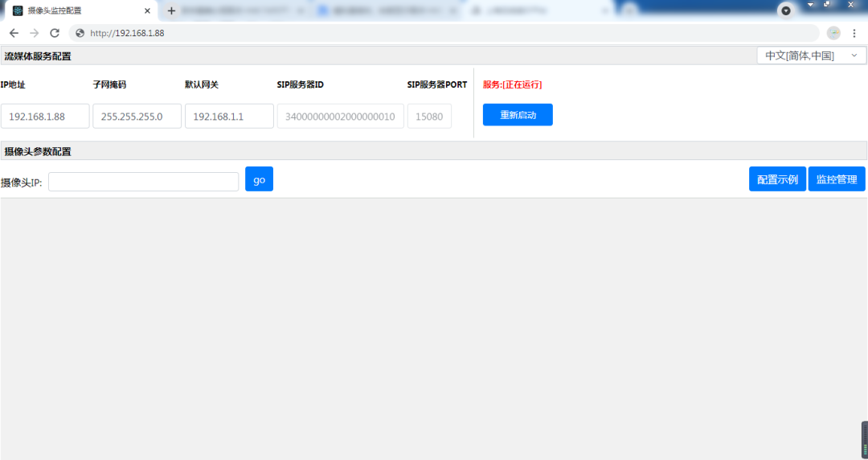The width and height of the screenshot is (868, 460).
Task: Open 监控管理 monitoring management
Action: pos(837,179)
